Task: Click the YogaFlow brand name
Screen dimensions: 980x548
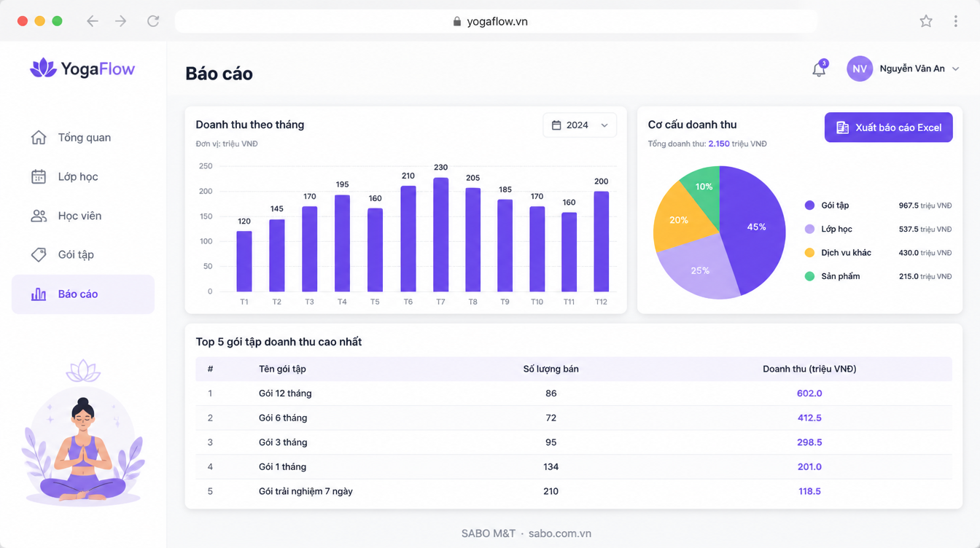Action: pos(98,69)
